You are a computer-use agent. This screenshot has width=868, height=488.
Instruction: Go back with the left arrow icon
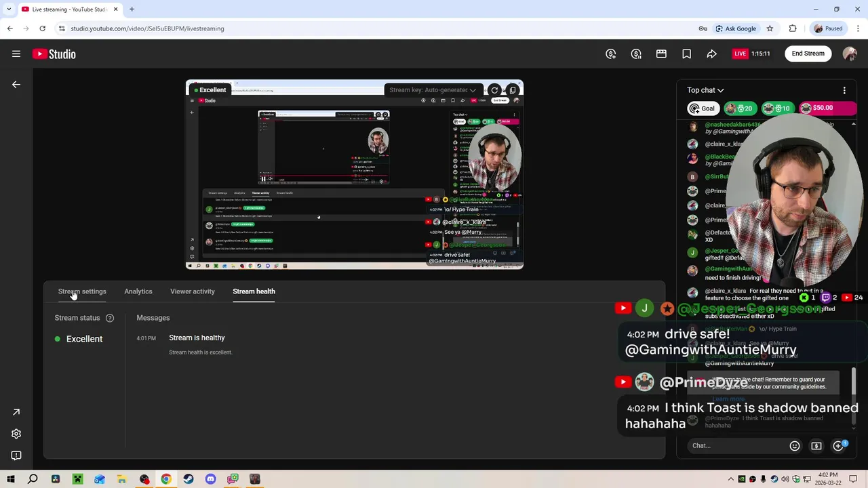(16, 85)
